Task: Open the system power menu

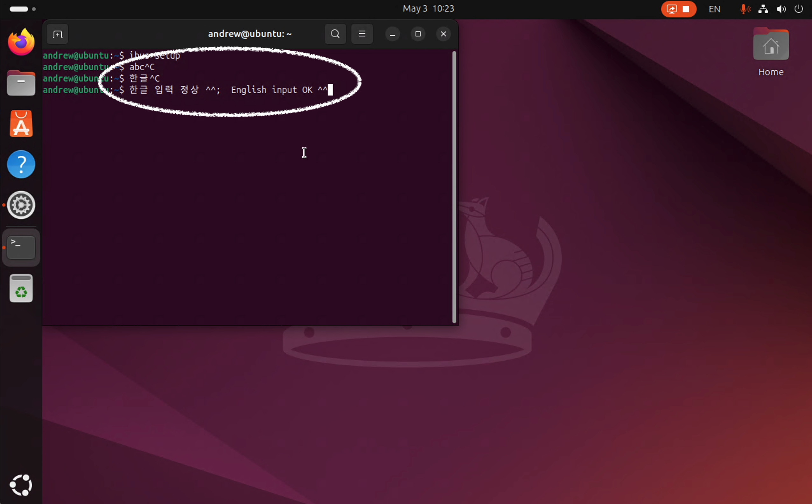Action: pos(799,9)
